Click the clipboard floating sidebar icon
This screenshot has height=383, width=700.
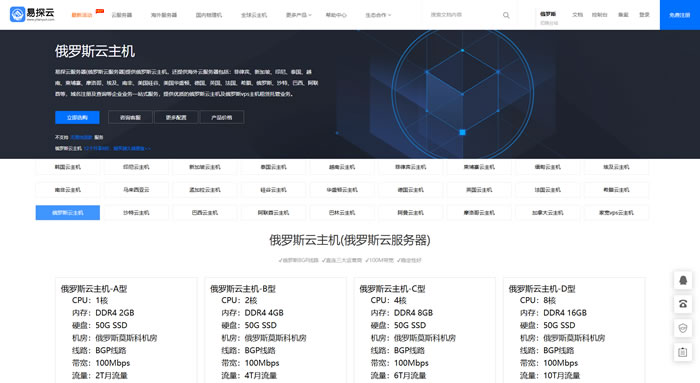(683, 352)
